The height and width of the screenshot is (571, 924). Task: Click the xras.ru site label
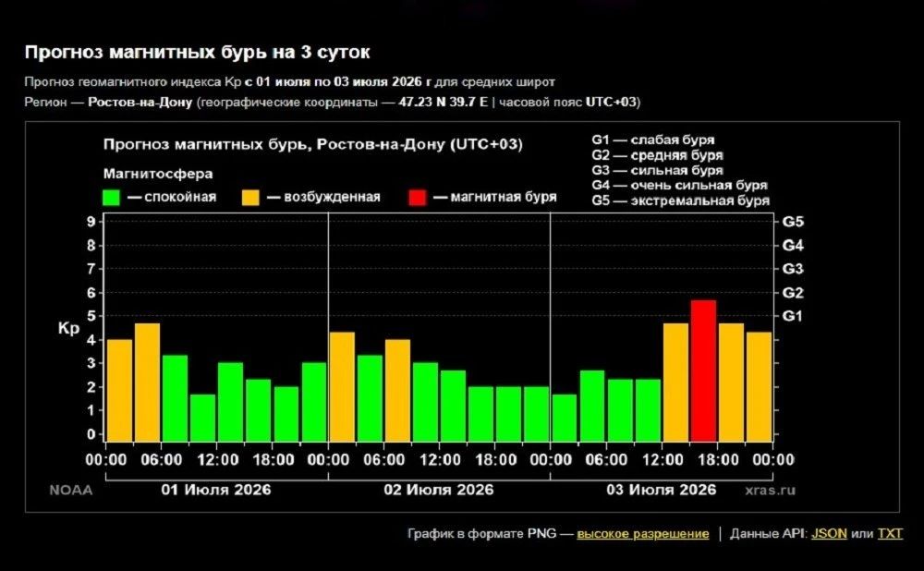click(770, 491)
